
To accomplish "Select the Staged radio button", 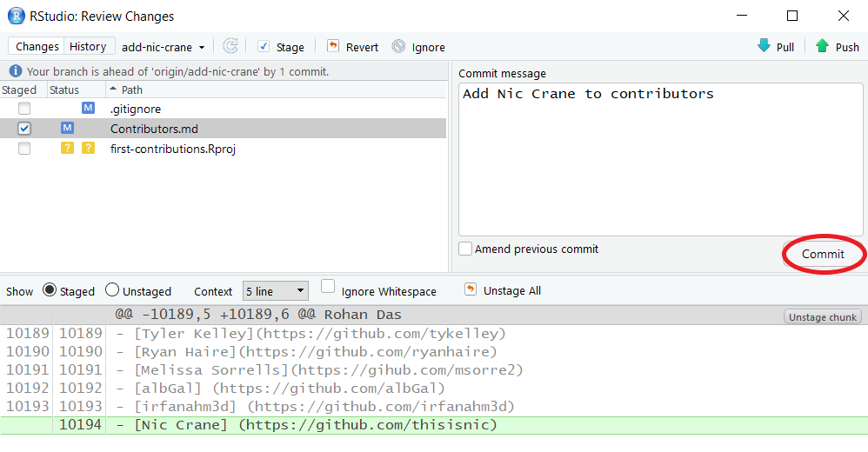I will [x=50, y=290].
